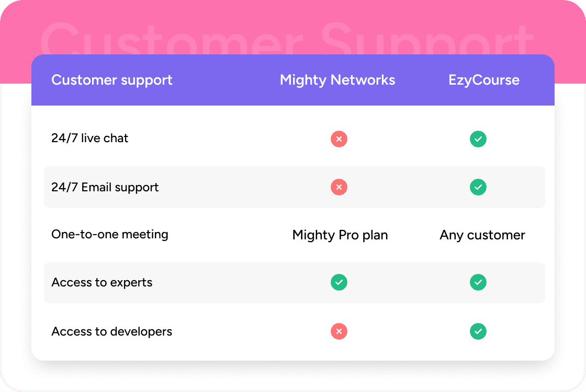Screen dimensions: 586x392
Task: Click the faded Customer Support background title
Action: 287,38
